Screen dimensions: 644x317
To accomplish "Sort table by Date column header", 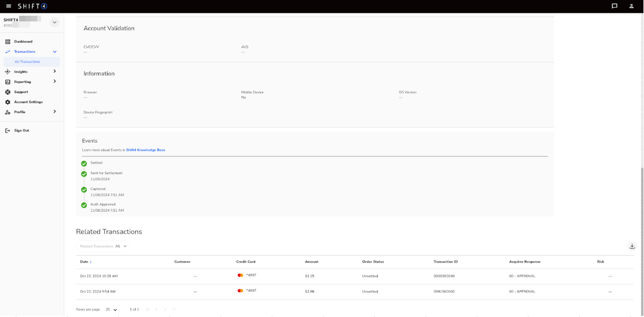I will point(84,262).
